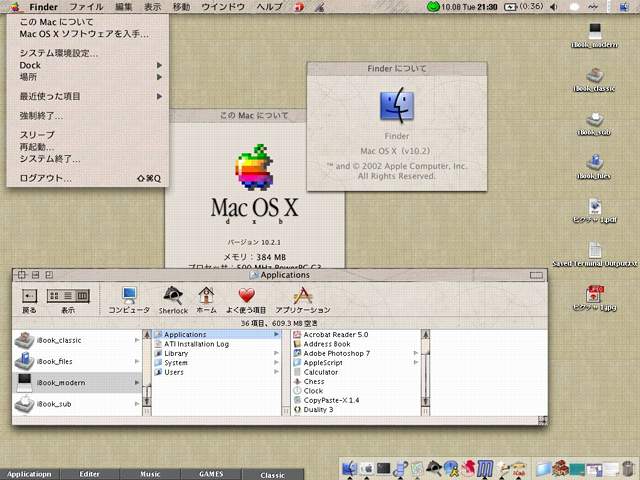640x480 pixels.
Task: Click the volume icon in menu bar
Action: pos(554,7)
